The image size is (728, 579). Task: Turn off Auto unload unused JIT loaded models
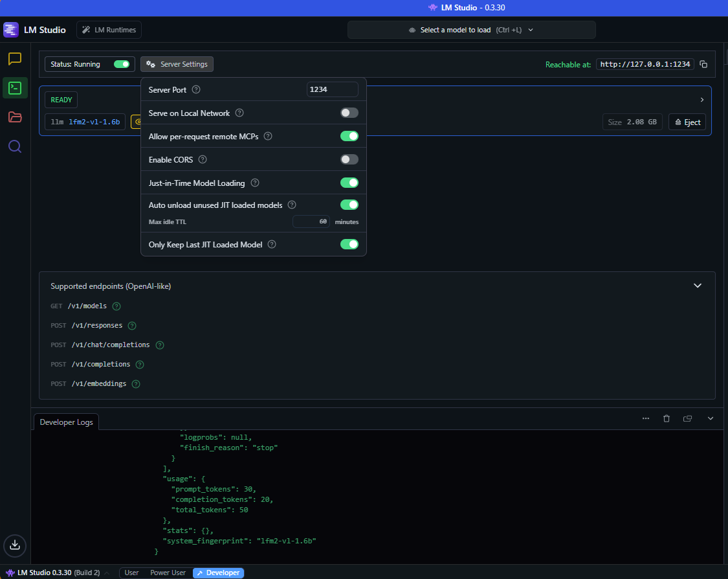(349, 205)
